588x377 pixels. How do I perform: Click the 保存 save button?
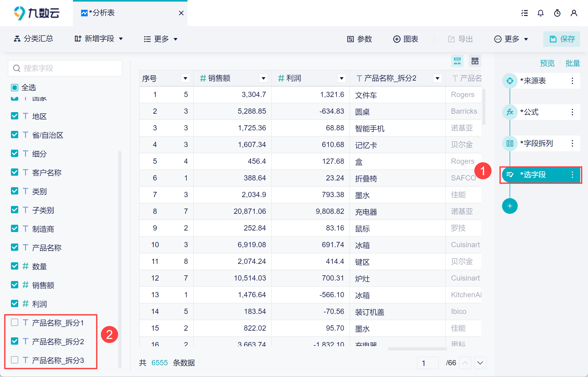click(562, 39)
